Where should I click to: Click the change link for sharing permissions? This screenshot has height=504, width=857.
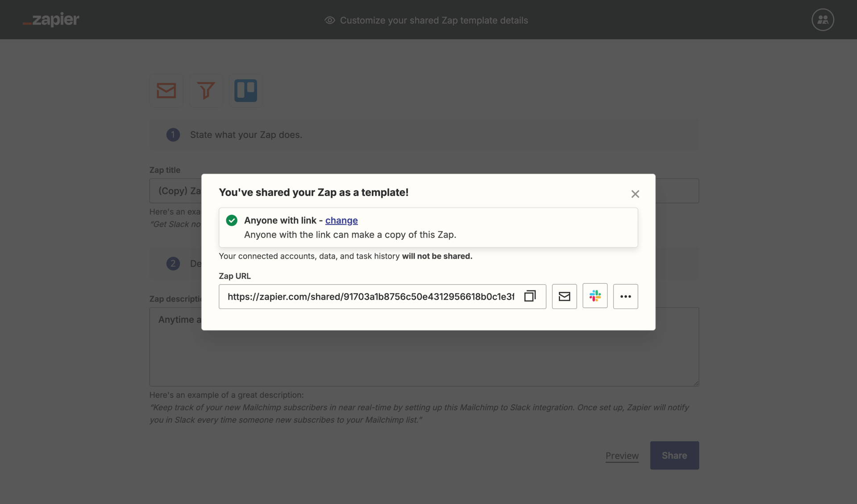tap(341, 220)
